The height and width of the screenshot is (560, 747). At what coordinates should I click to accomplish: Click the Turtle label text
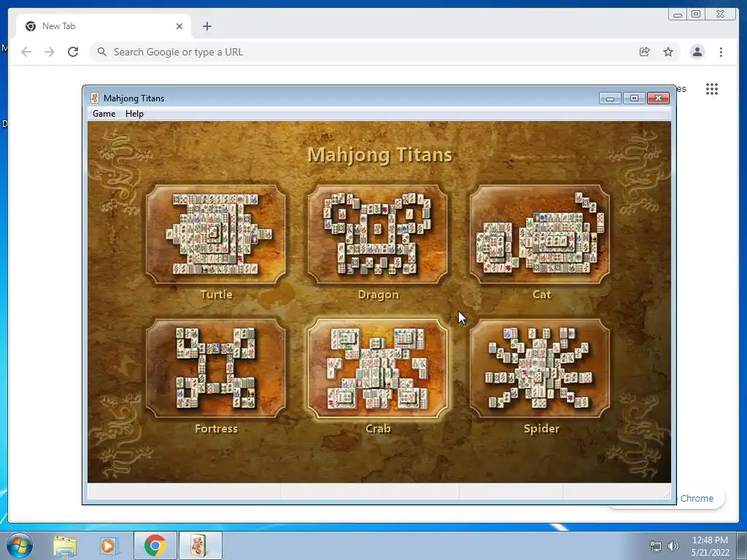216,295
